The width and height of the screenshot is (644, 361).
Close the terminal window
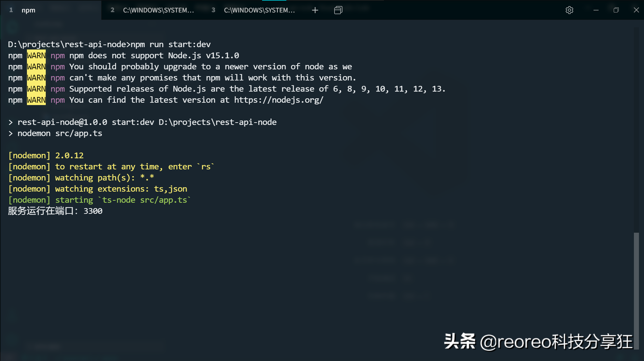pos(636,10)
